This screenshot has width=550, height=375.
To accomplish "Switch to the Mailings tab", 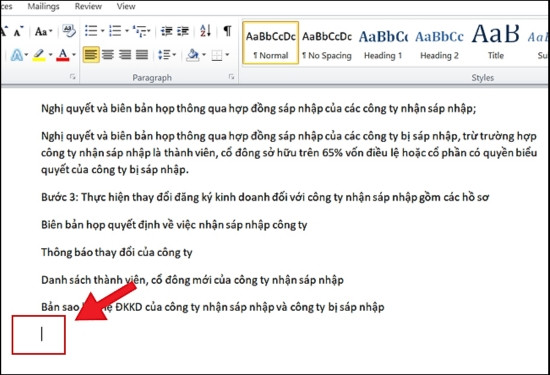I will (43, 6).
